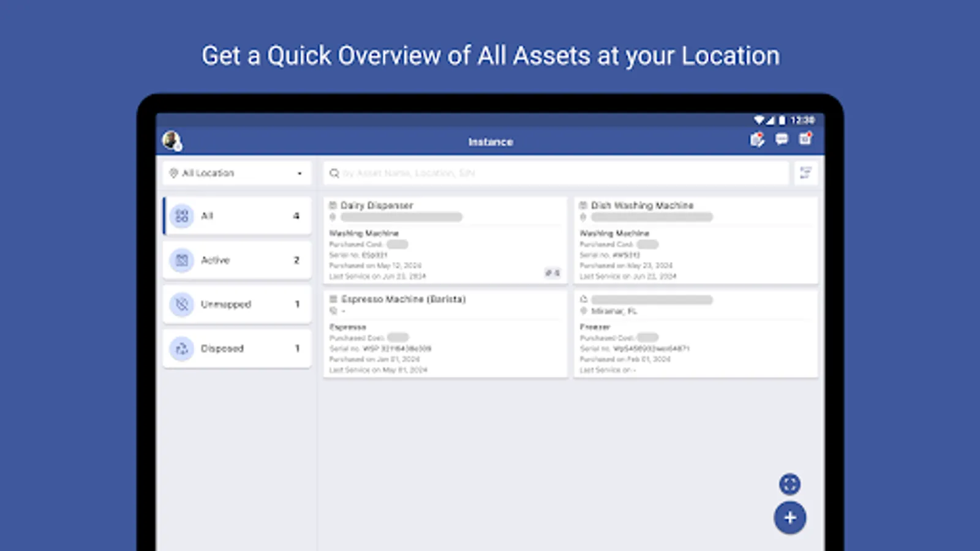The height and width of the screenshot is (551, 980).
Task: Click the filter/sort icon beside search bar
Action: point(806,173)
